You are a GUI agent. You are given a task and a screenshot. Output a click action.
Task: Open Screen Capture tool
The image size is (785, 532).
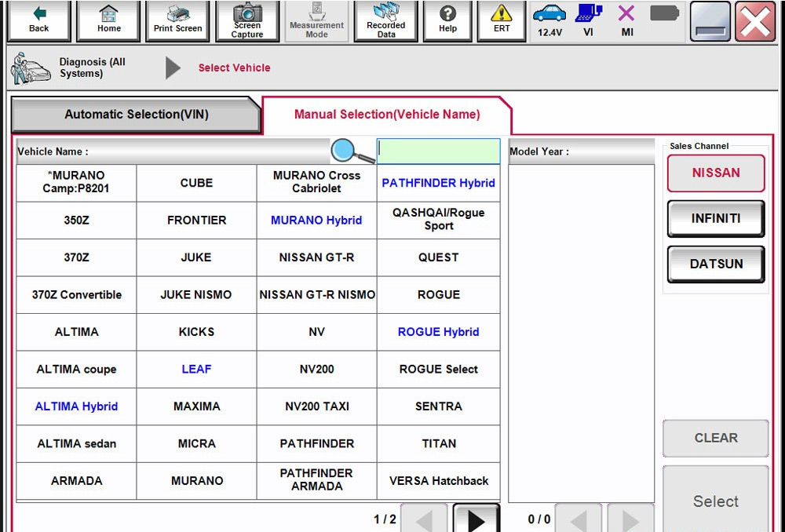tap(247, 21)
